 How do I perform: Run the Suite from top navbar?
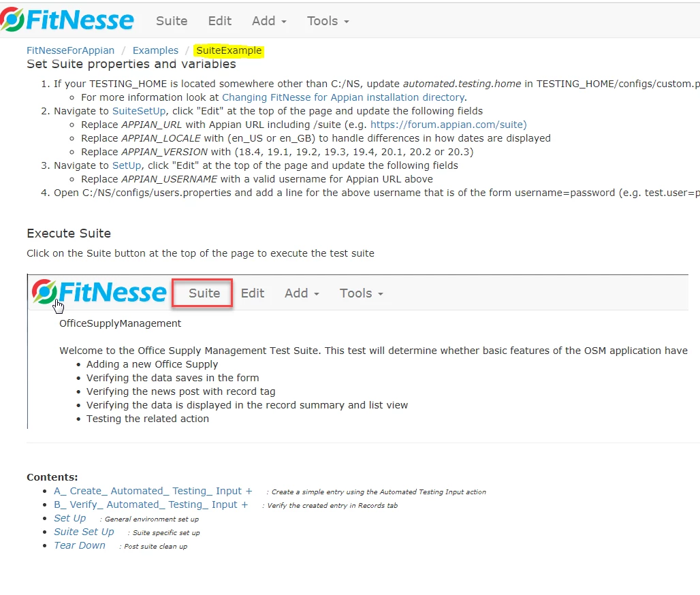(x=172, y=21)
